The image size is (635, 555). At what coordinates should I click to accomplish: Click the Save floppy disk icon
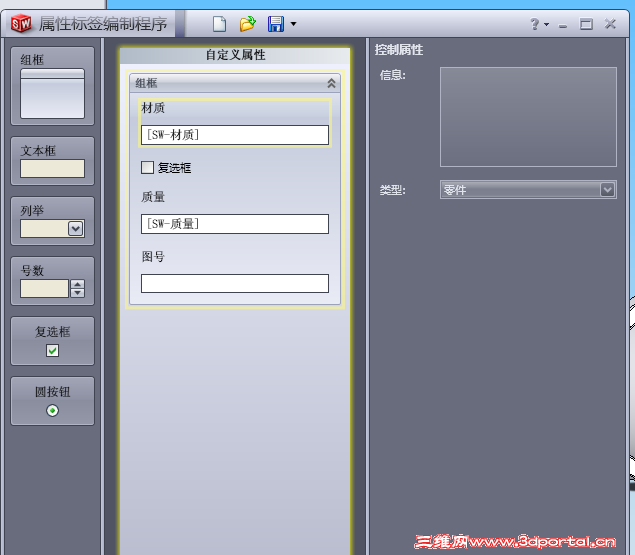click(276, 24)
